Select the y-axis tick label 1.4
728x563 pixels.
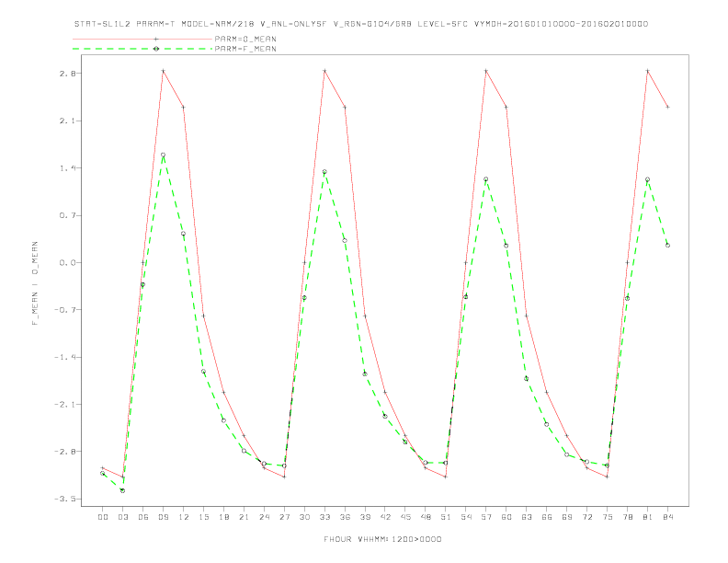67,168
